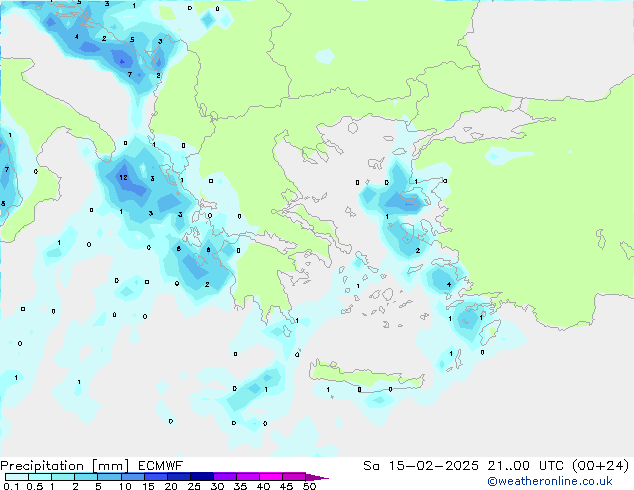Click the legend swatch between 20 and 25
This screenshot has width=634, height=490.
click(179, 477)
